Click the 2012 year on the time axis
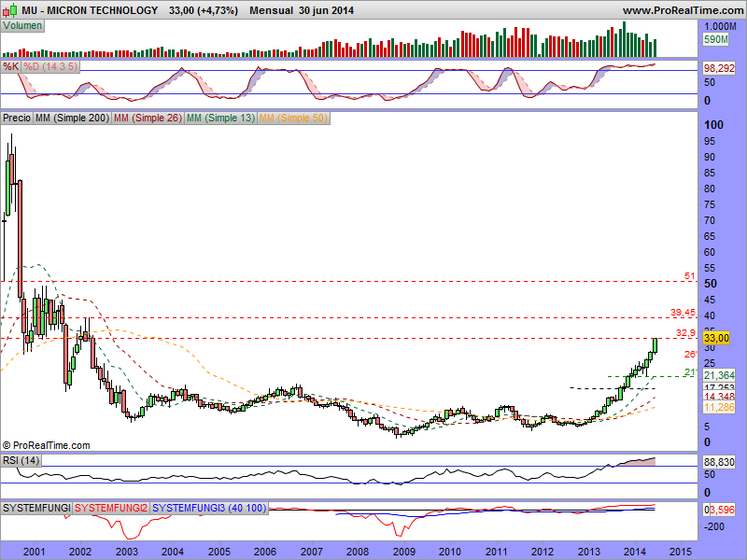 click(543, 552)
